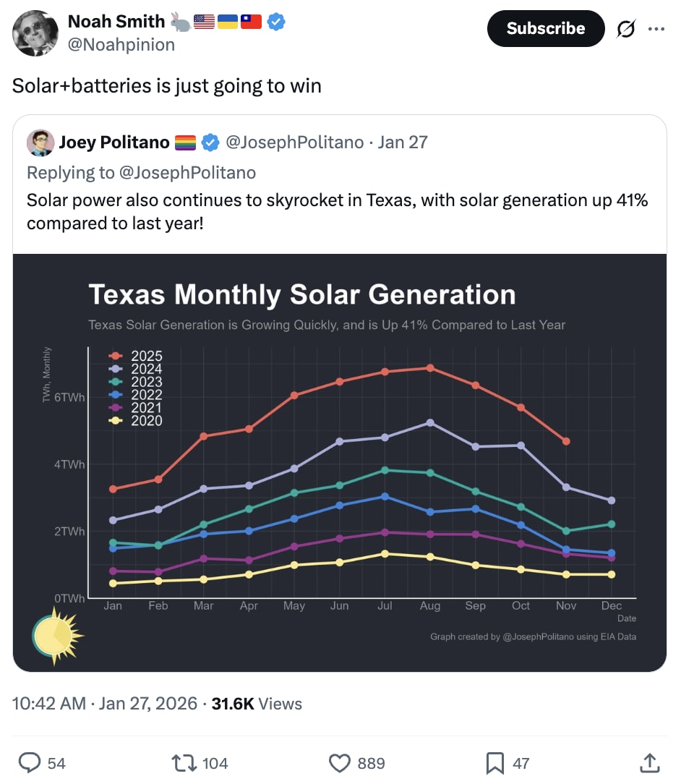Click the Noah Smith display name
This screenshot has width=681, height=784.
click(x=116, y=22)
